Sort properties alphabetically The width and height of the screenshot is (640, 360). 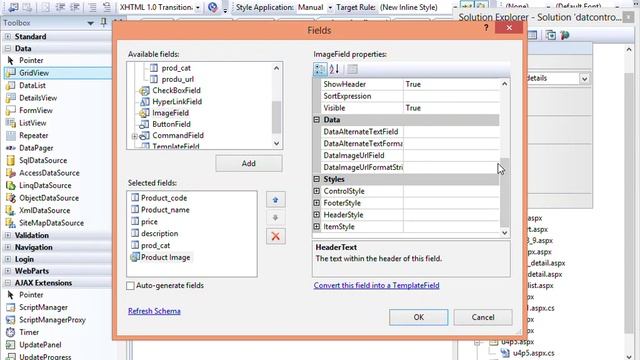(334, 69)
